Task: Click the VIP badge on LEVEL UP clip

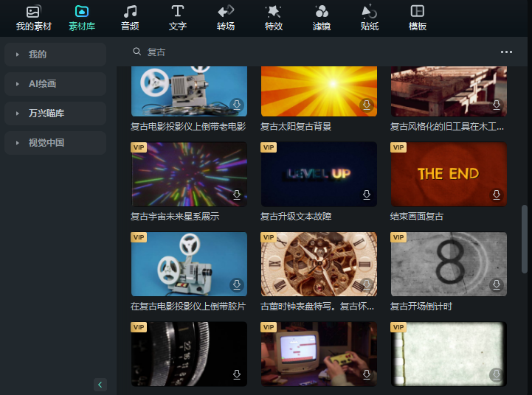Action: pyautogui.click(x=269, y=147)
